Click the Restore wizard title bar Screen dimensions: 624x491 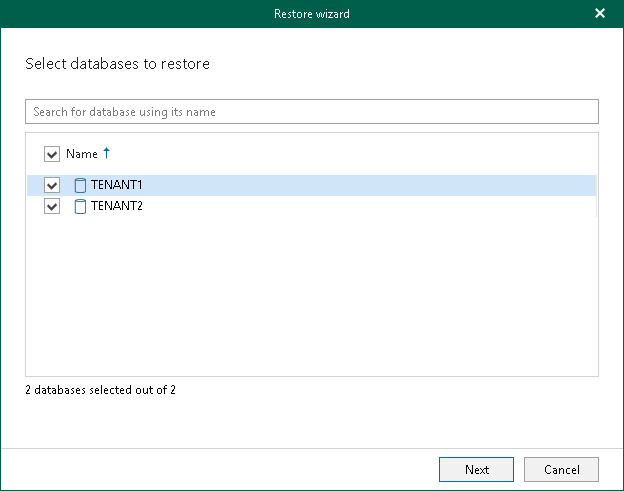tap(311, 13)
